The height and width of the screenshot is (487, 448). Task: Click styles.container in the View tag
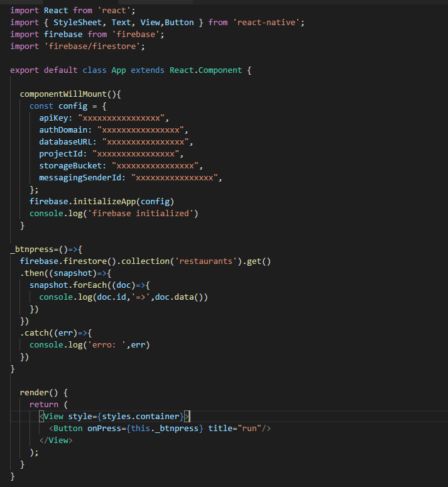(x=140, y=417)
